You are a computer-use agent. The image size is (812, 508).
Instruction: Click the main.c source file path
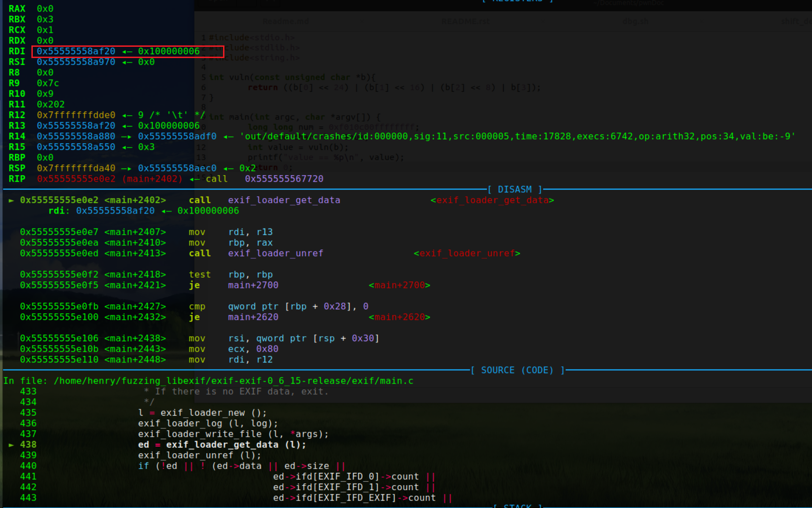[x=233, y=381]
